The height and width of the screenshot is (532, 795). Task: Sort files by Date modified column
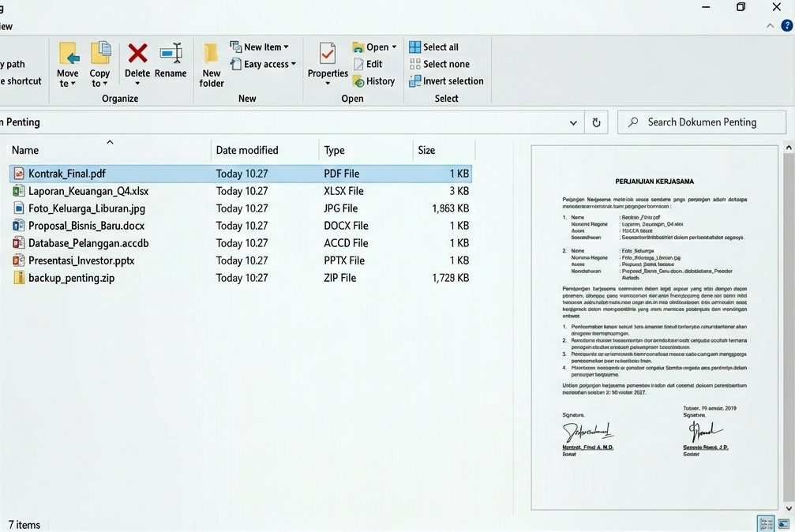tap(247, 150)
